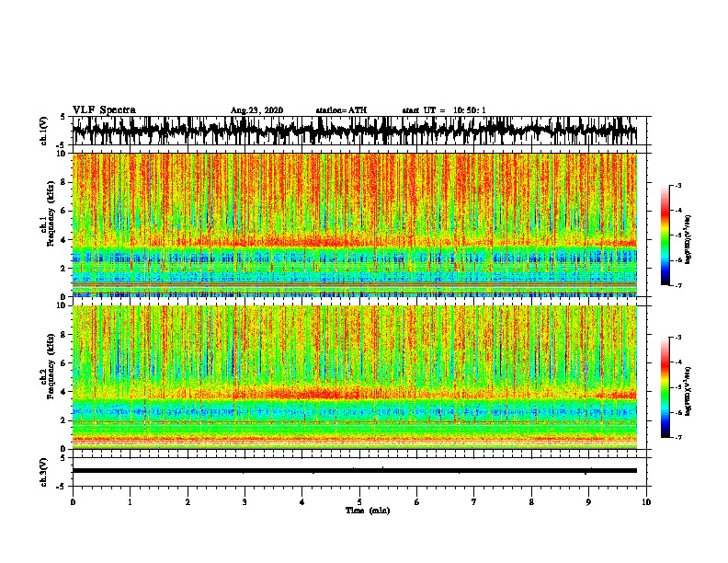Screen dimensions: 728x563
Task: Select the date text "Aug.23, 2020"
Action: point(256,110)
